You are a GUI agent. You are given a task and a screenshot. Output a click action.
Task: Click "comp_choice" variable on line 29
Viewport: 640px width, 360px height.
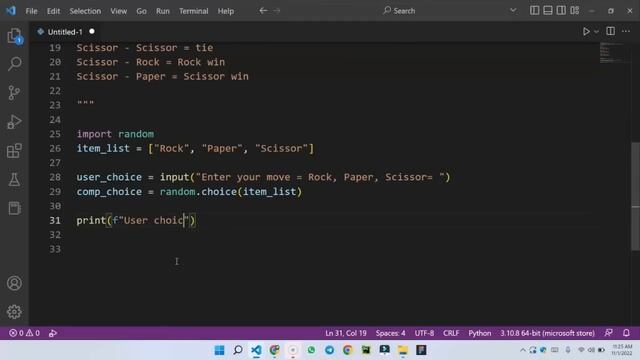(109, 191)
